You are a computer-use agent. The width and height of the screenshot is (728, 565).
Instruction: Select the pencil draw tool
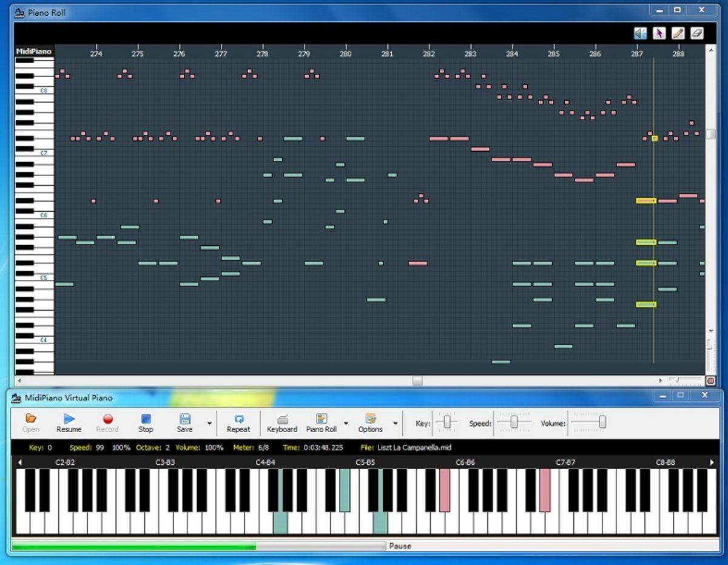tap(678, 33)
